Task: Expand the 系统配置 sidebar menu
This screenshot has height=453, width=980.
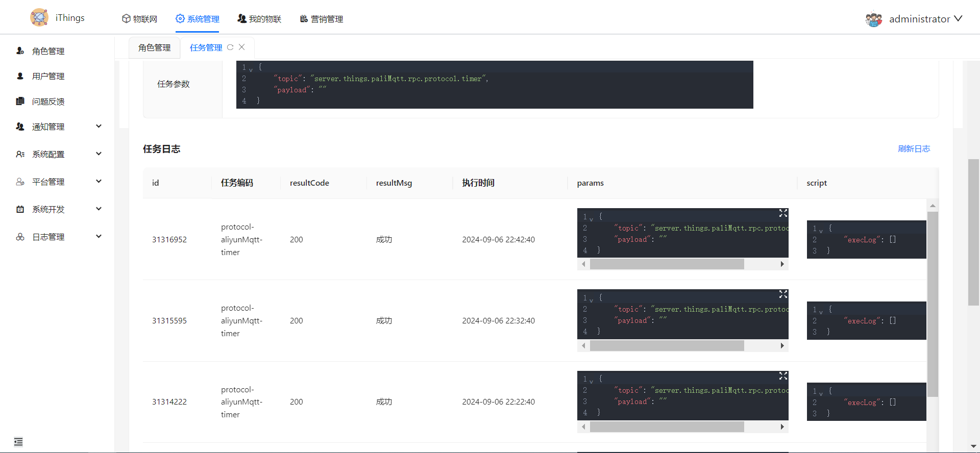Action: pos(99,154)
